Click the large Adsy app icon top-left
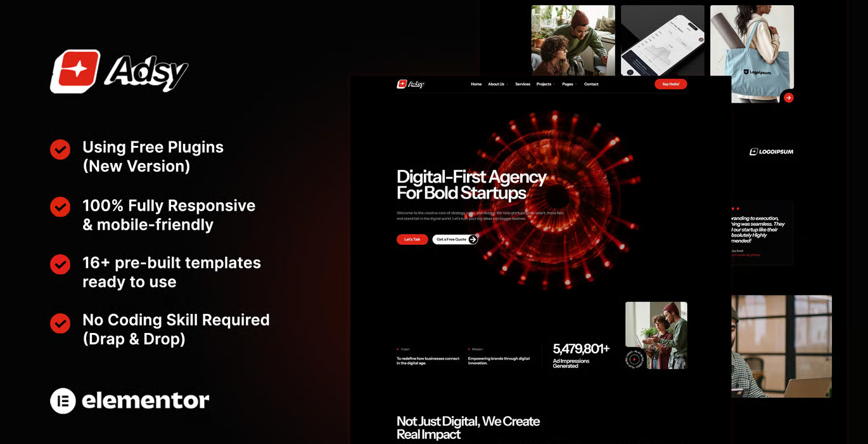 [77, 70]
